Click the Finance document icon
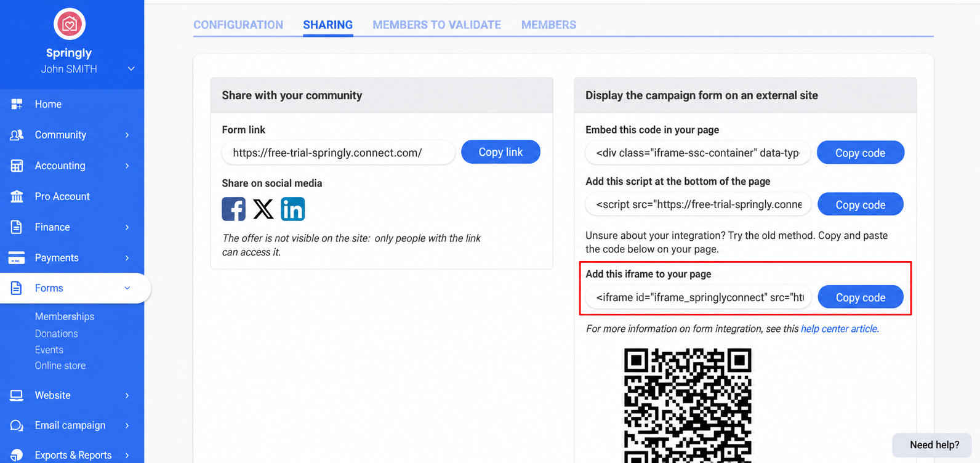 pyautogui.click(x=17, y=227)
